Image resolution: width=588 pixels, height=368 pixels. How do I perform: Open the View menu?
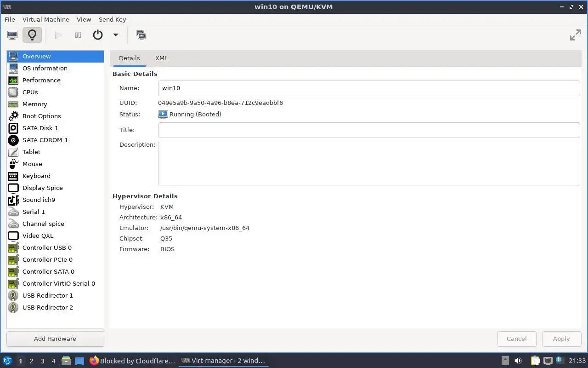84,19
